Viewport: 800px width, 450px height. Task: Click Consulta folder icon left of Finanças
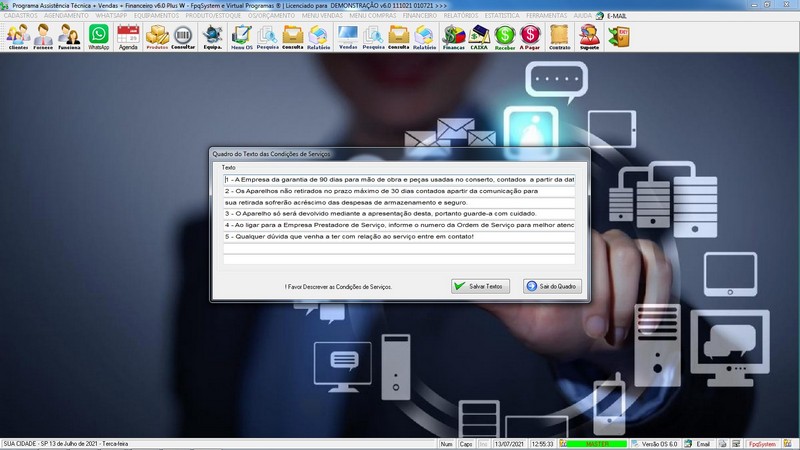398,37
